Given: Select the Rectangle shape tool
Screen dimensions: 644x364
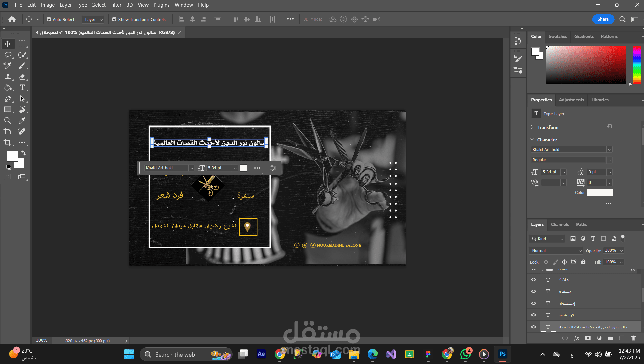Looking at the screenshot, I should (x=7, y=109).
